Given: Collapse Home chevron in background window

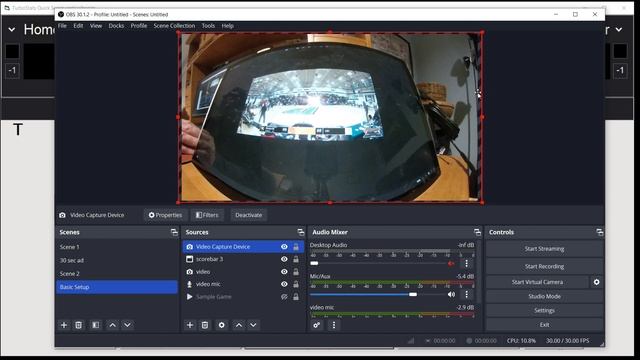Looking at the screenshot, I should 12,29.
